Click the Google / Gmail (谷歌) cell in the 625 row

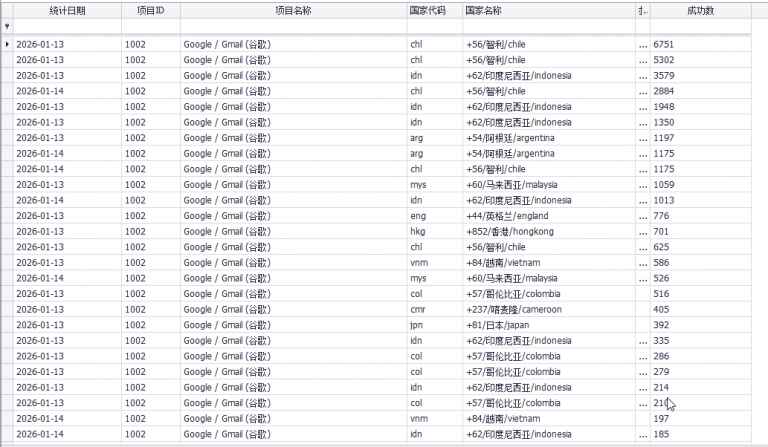coord(293,247)
